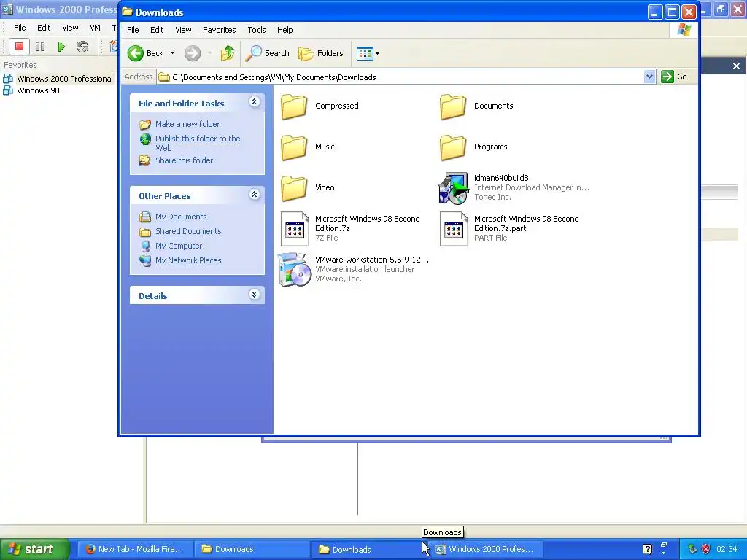The image size is (747, 560).
Task: Go to My Network Places link
Action: pos(188,260)
